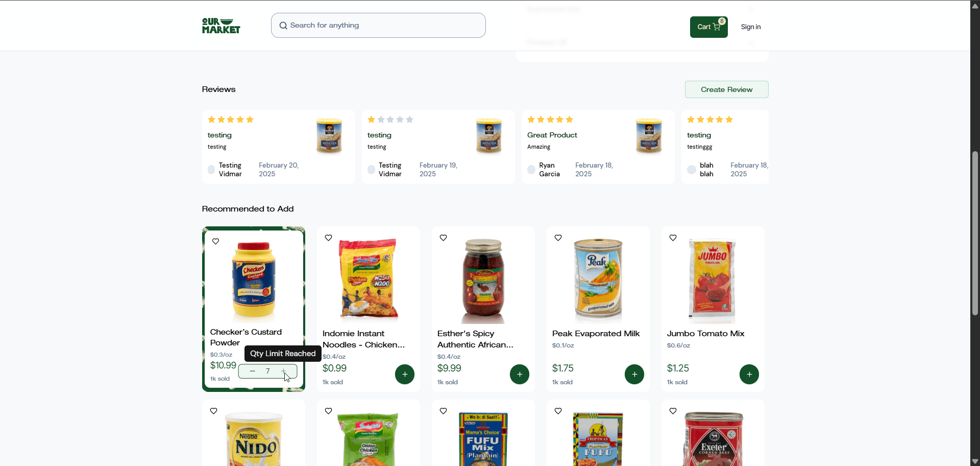Decrease Checker's Custard Powder quantity
Screen dimensions: 980x466
[x=253, y=371]
